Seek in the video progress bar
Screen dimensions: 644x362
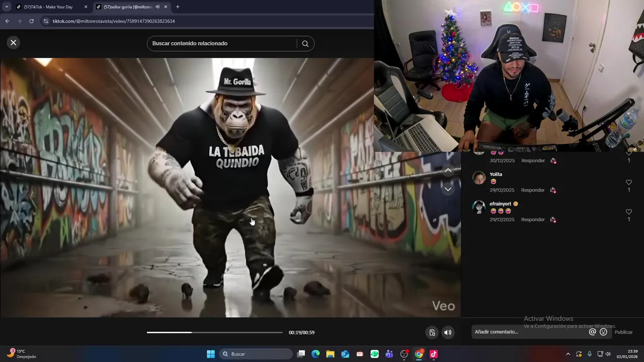pos(215,332)
